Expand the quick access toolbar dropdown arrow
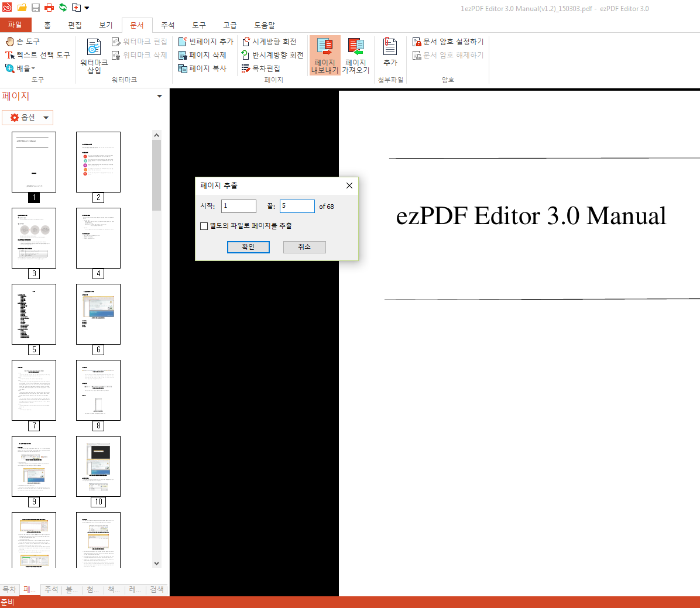 click(87, 8)
